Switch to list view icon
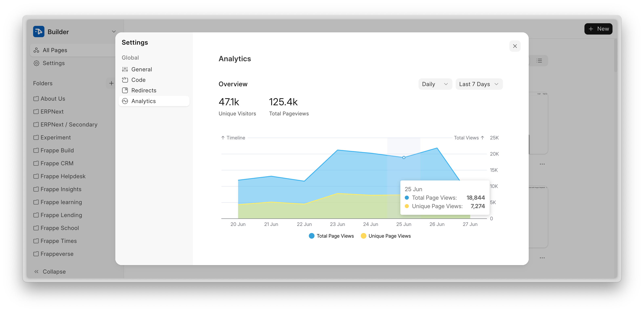The width and height of the screenshot is (644, 312). [539, 61]
